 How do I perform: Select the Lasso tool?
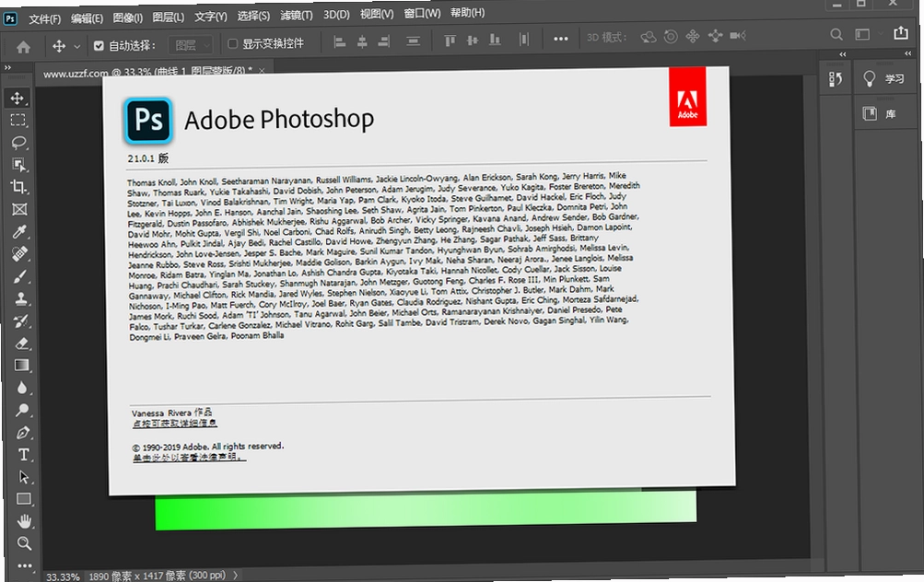pyautogui.click(x=18, y=143)
